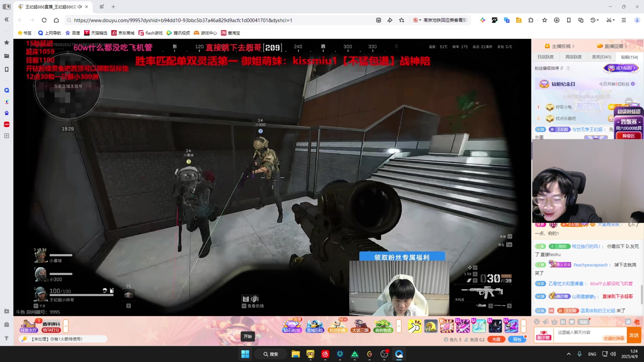Open the search engine dropdown arrow
This screenshot has height=362, width=644.
pyautogui.click(x=420, y=20)
